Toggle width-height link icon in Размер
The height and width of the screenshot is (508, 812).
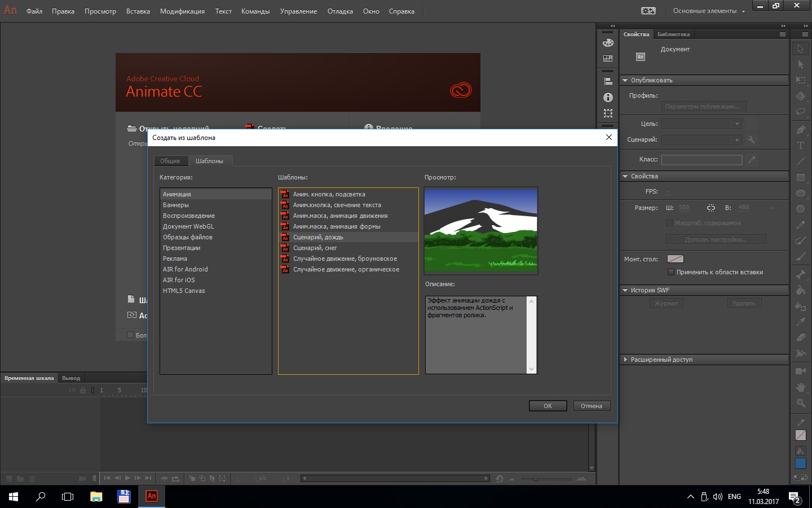711,208
